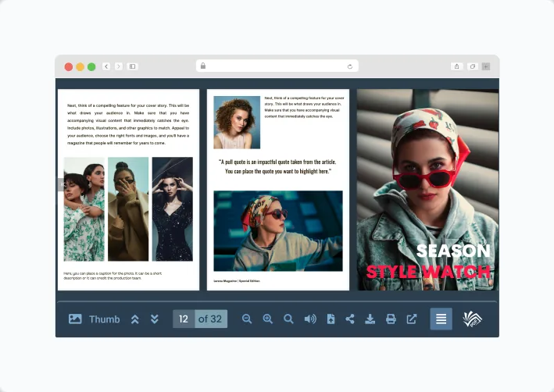Share the flipbook via share icon

coord(350,319)
